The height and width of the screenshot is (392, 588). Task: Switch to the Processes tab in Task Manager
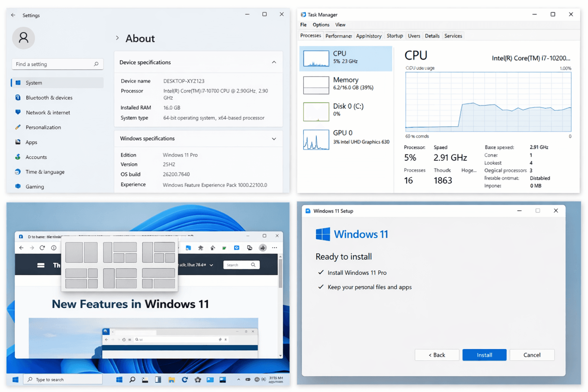[310, 36]
